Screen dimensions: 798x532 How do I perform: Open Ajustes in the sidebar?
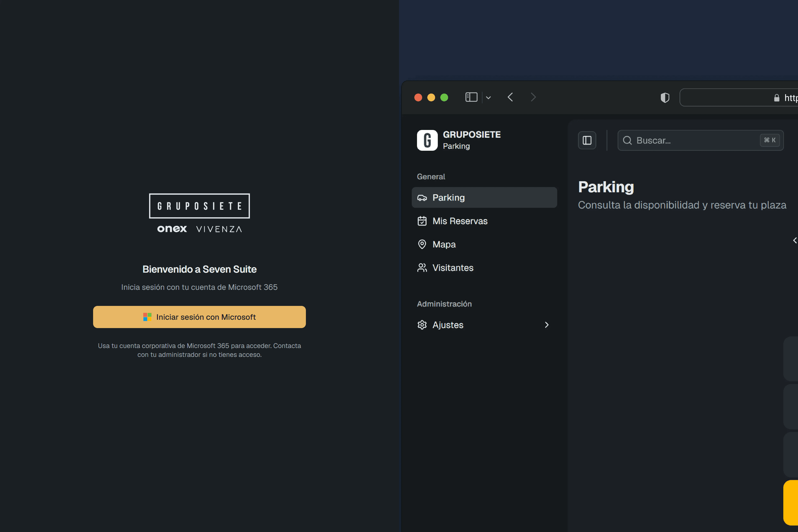(x=484, y=325)
